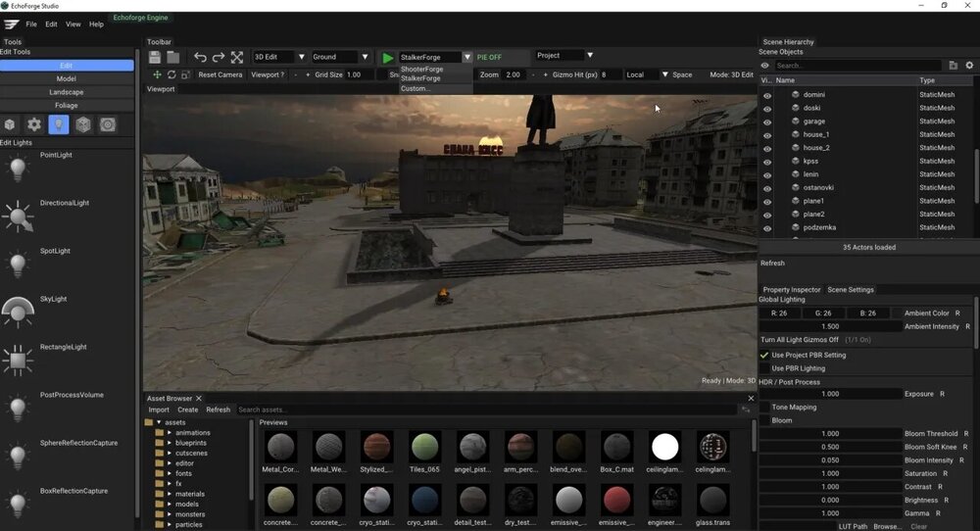
Task: Enable Tone Mapping checkbox
Action: click(x=764, y=408)
